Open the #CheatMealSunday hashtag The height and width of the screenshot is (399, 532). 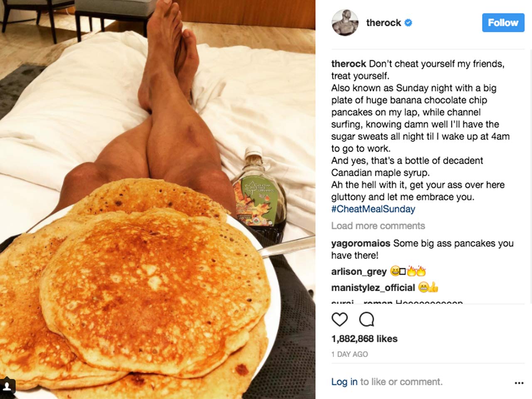click(373, 209)
